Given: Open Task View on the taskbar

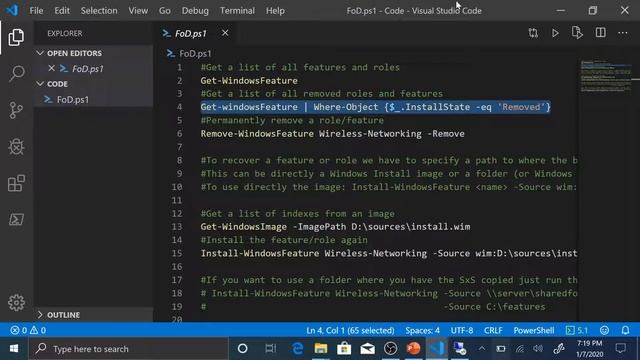Looking at the screenshot, I should [x=270, y=349].
